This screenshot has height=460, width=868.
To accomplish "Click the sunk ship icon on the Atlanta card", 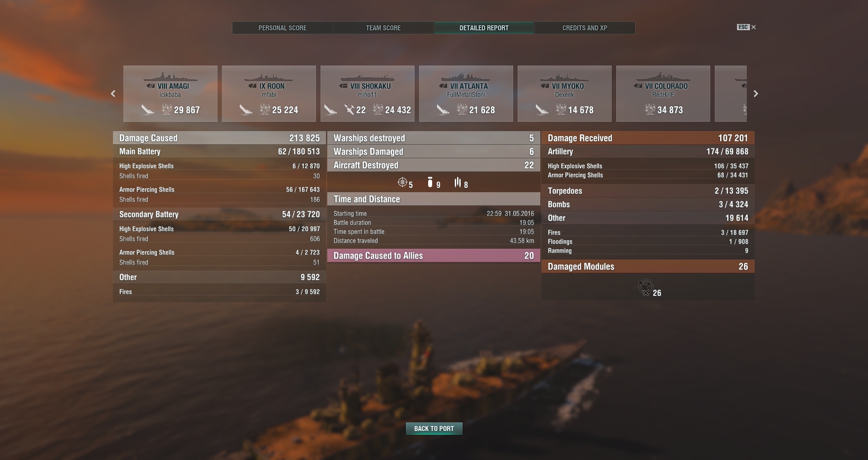I will (x=443, y=109).
